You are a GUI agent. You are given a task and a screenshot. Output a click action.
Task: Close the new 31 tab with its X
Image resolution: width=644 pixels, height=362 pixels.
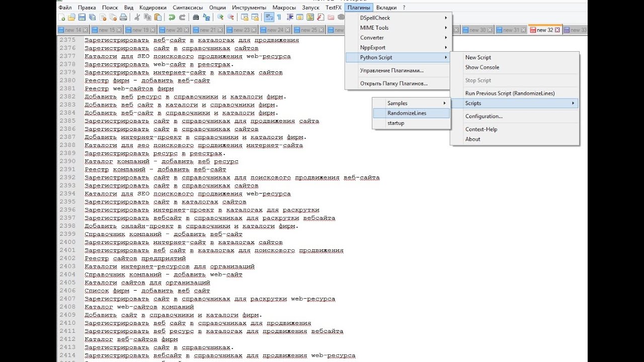tap(523, 30)
